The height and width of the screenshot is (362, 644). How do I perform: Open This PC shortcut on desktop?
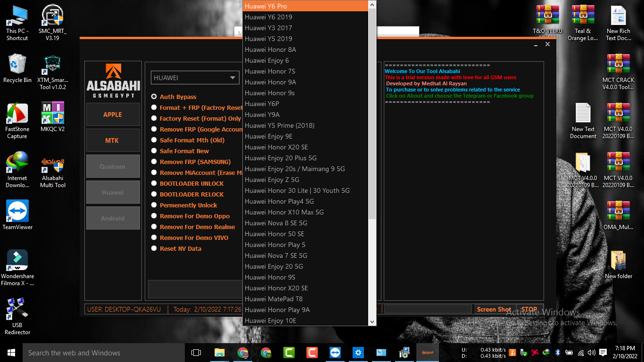[17, 23]
